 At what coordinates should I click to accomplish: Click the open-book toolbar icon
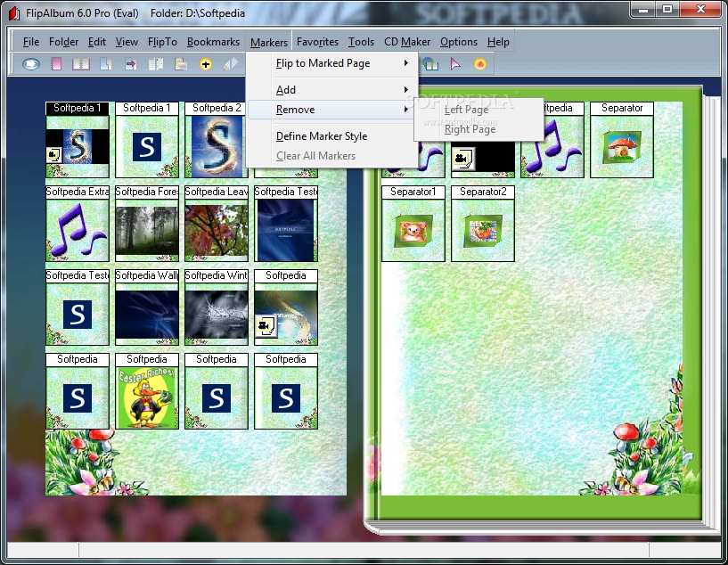[x=81, y=63]
